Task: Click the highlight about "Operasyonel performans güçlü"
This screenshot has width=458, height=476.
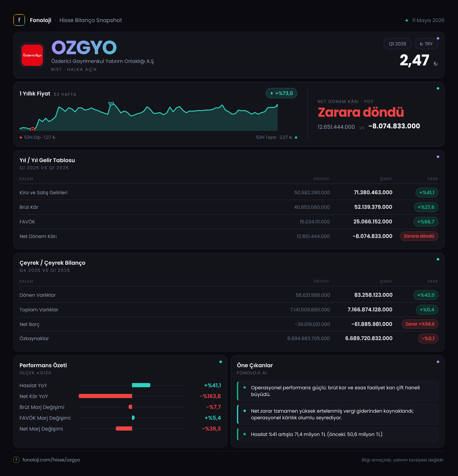Action: [x=338, y=391]
